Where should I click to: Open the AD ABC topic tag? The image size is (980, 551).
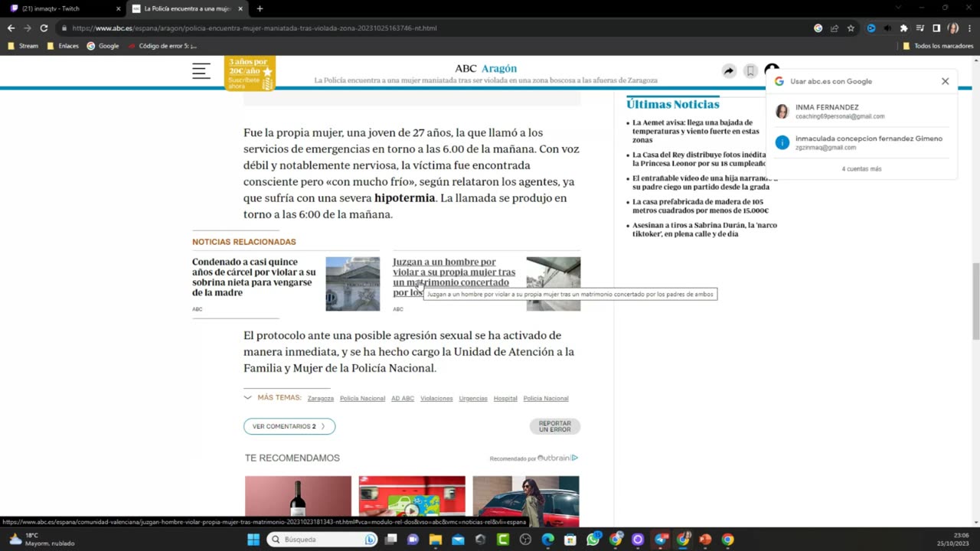pos(403,399)
